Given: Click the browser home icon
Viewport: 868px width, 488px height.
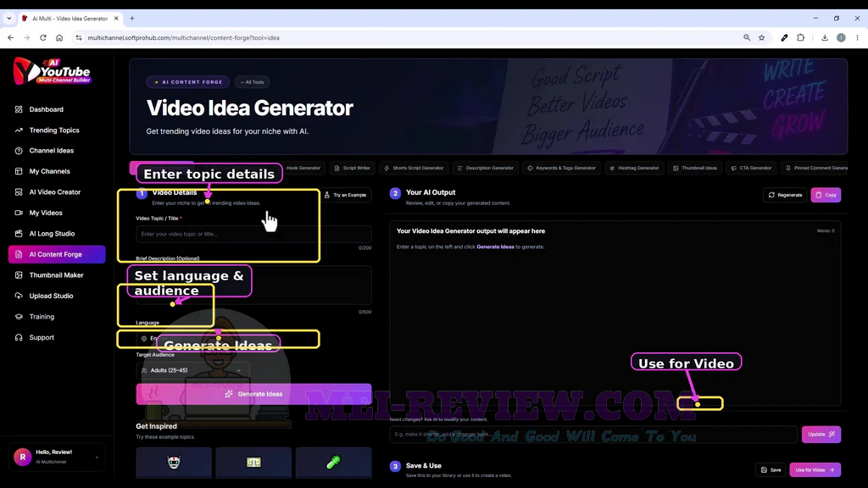Looking at the screenshot, I should 59,37.
